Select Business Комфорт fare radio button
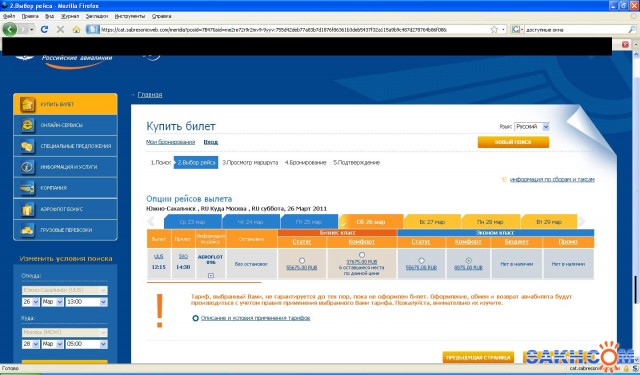 pyautogui.click(x=362, y=255)
